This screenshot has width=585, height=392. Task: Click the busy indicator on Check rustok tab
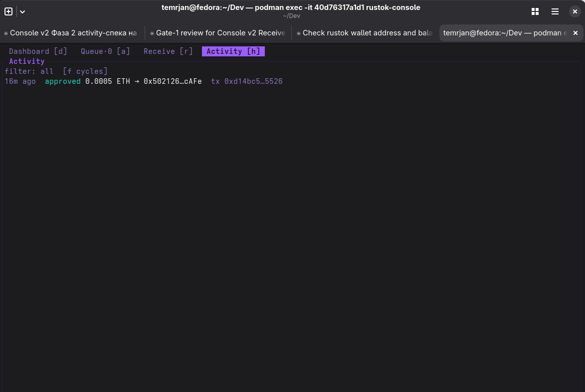tap(298, 33)
